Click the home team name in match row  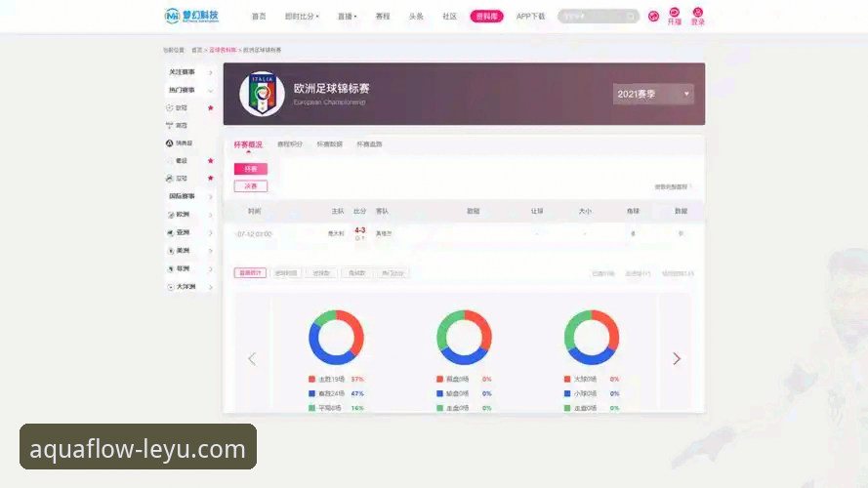coord(336,234)
